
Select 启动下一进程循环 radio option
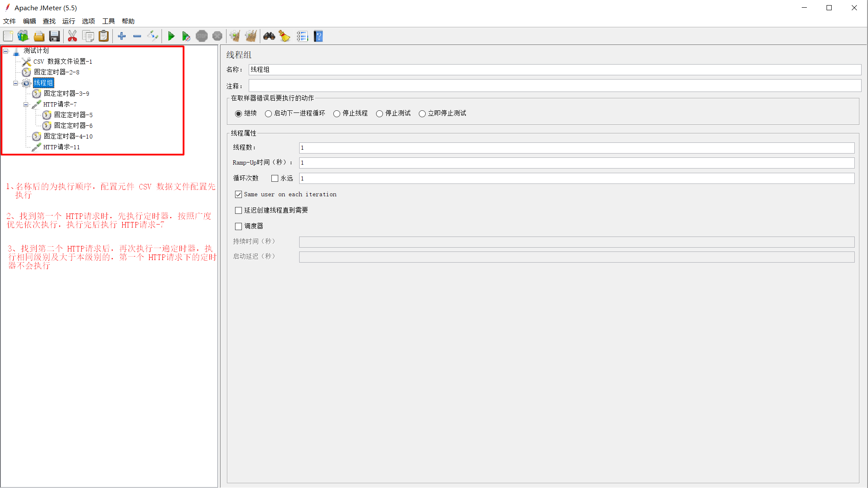tap(268, 114)
